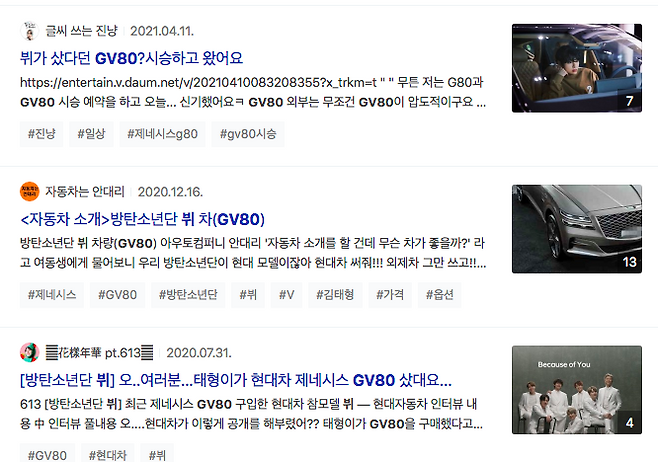Select the #방탄소년단 hashtag
This screenshot has height=462, width=658.
188,295
